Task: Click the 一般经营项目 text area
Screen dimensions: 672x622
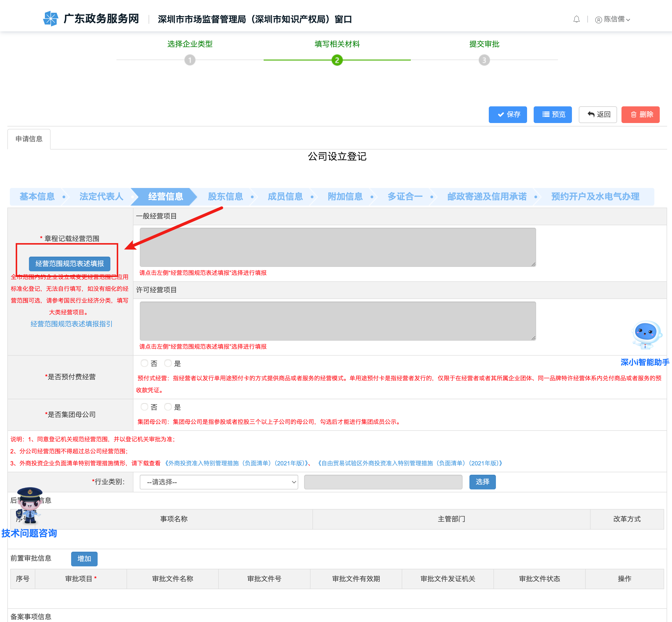Action: click(337, 247)
